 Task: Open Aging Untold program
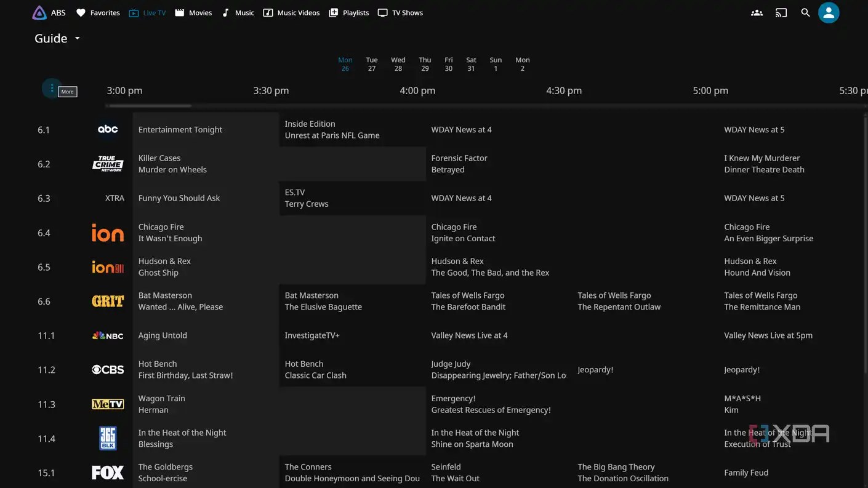click(x=206, y=335)
